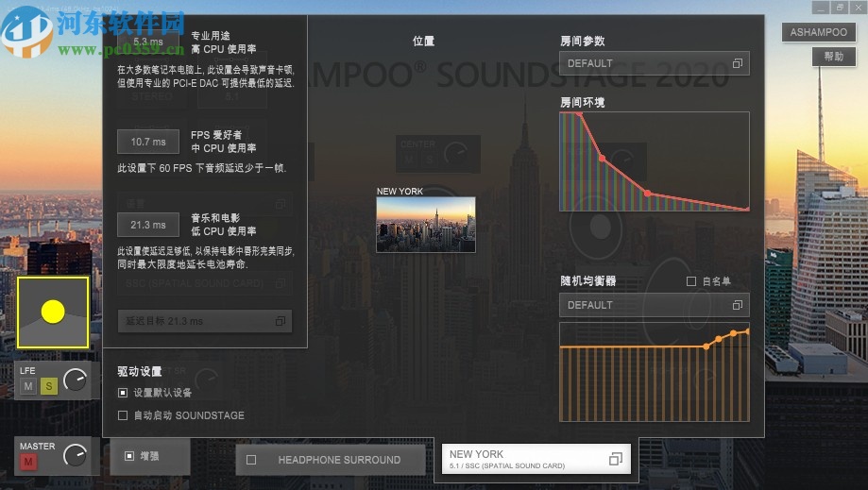Click the NEW YORK location thumbnail
Viewport: 868px width, 490px height.
426,225
